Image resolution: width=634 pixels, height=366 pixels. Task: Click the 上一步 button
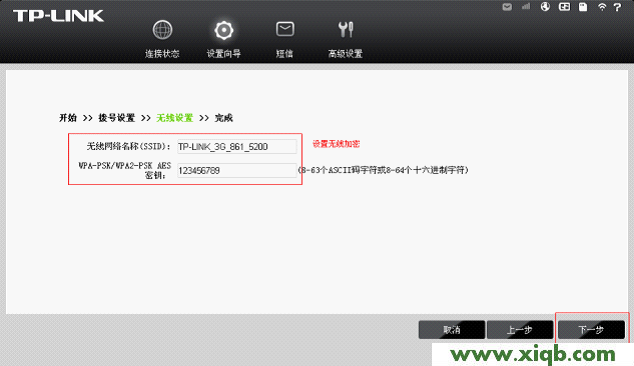tap(520, 330)
